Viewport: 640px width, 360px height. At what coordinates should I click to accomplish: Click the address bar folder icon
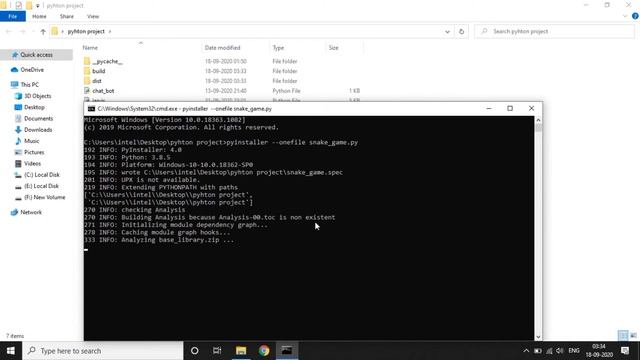pyautogui.click(x=55, y=31)
